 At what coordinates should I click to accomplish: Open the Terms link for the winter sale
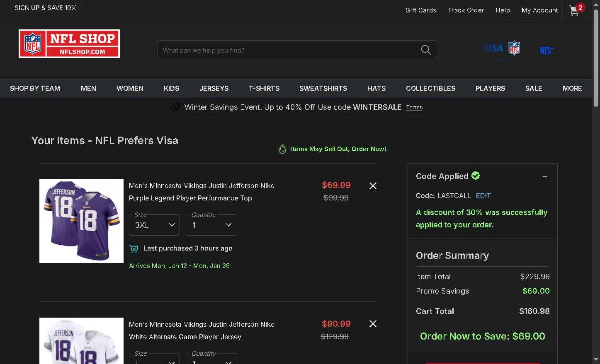tap(414, 108)
